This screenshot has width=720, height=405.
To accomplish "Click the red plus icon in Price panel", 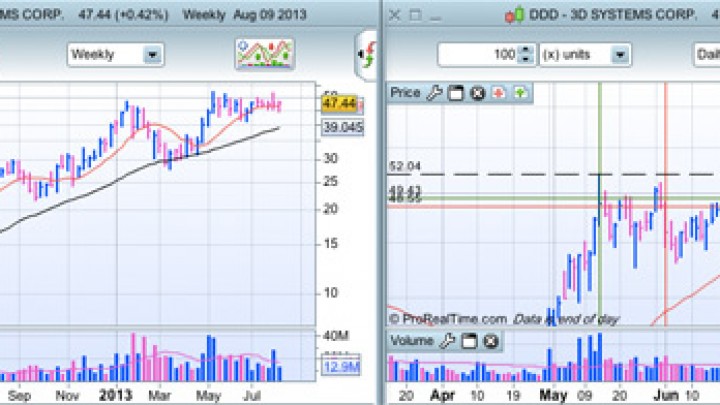I will (x=499, y=93).
